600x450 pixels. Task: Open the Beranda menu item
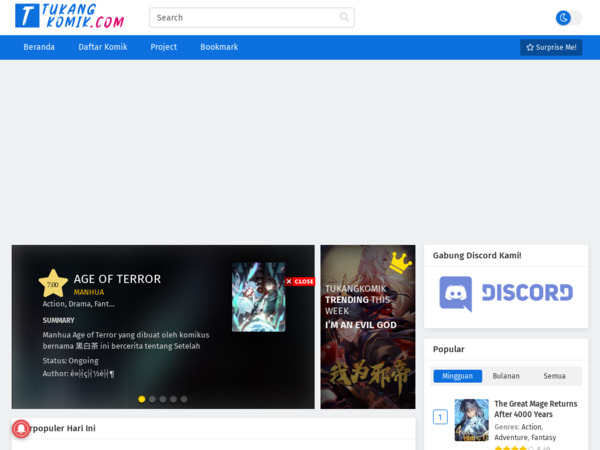(39, 47)
